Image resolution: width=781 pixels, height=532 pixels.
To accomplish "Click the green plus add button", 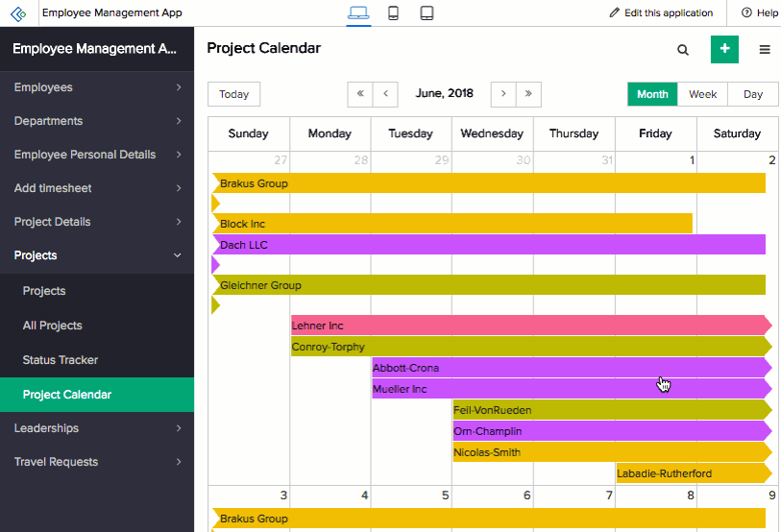I will click(724, 49).
